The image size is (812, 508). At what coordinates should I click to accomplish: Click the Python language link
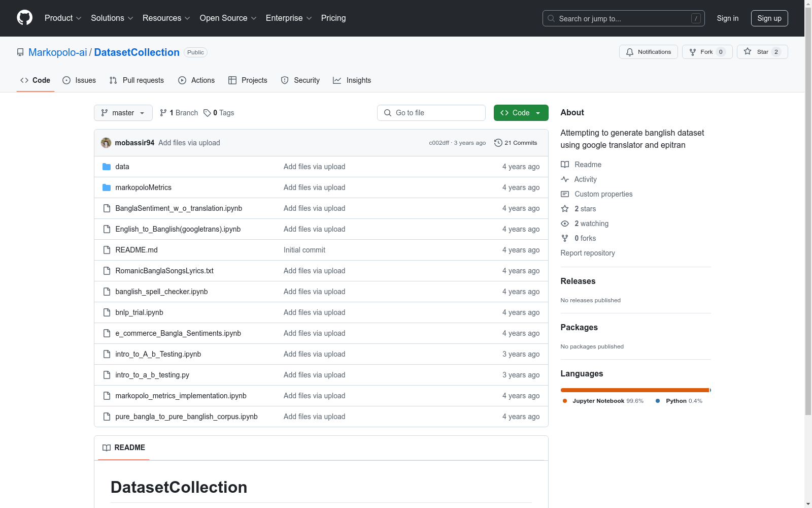point(679,401)
